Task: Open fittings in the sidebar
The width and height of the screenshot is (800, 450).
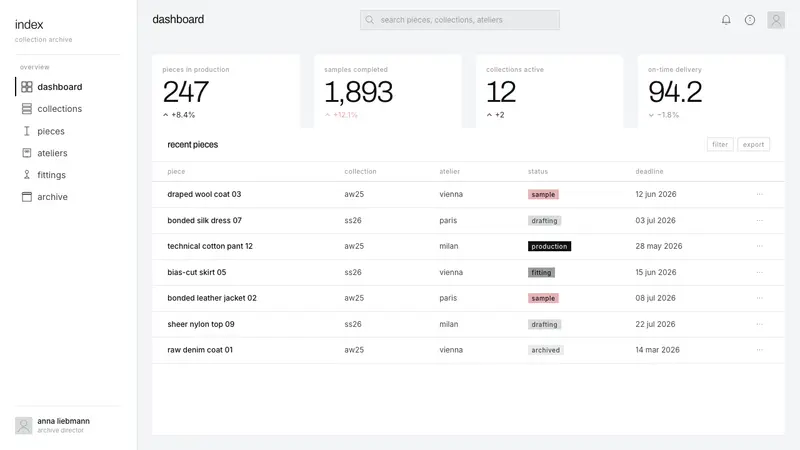Action: tap(67, 175)
